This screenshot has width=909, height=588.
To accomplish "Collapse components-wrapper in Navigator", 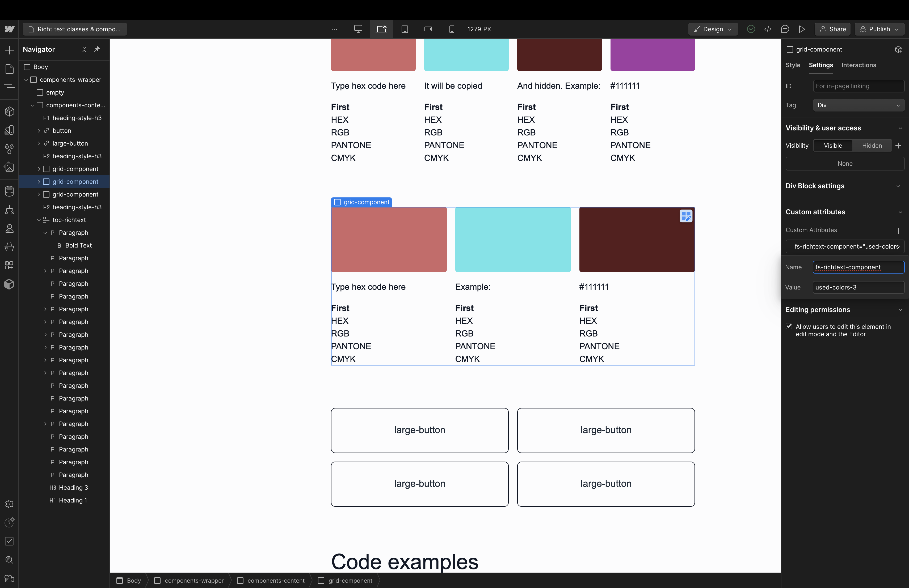I will [26, 80].
